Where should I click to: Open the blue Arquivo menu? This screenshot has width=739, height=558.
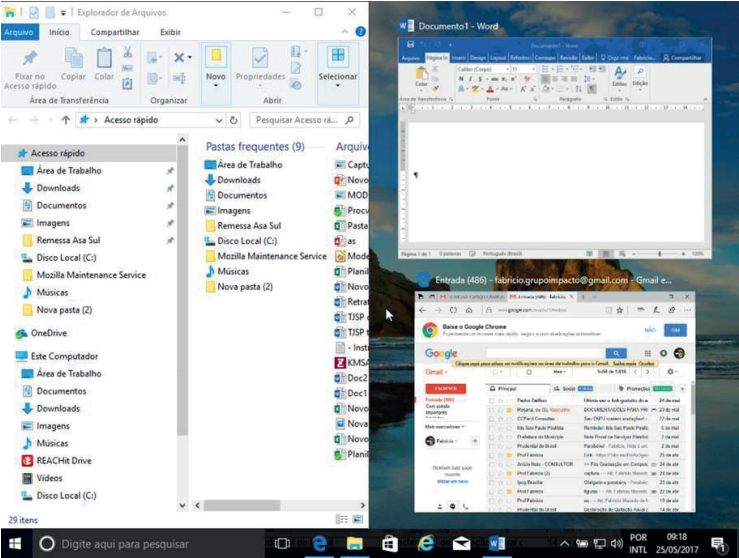point(19,32)
